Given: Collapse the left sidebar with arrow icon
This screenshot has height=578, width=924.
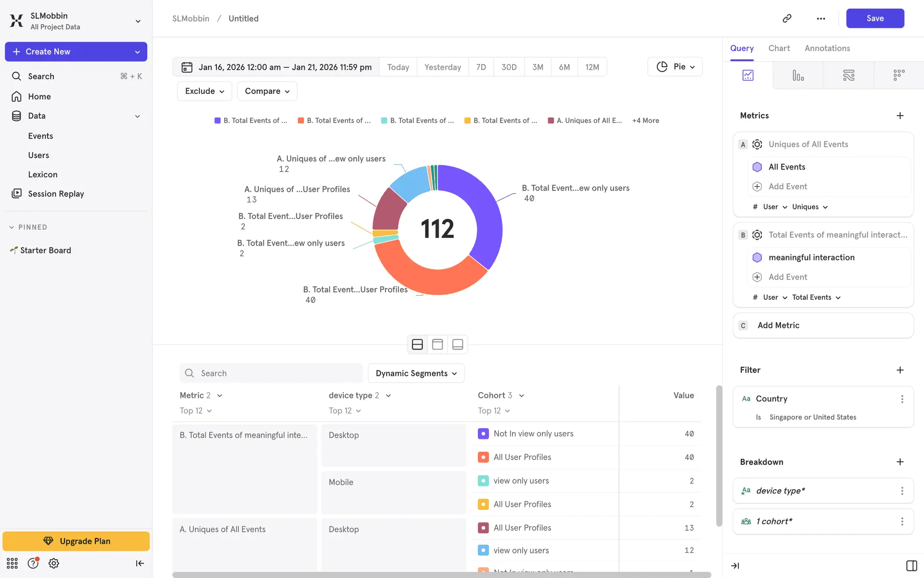Looking at the screenshot, I should point(140,563).
